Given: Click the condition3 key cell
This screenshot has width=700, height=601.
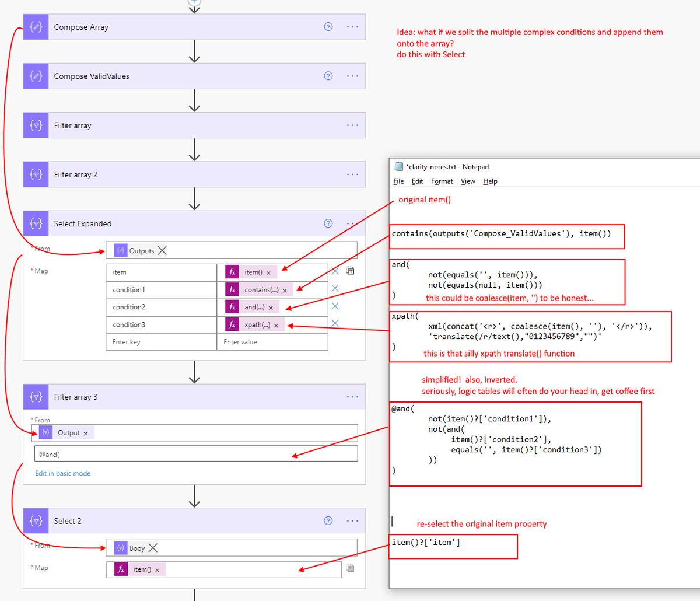Looking at the screenshot, I should point(162,324).
